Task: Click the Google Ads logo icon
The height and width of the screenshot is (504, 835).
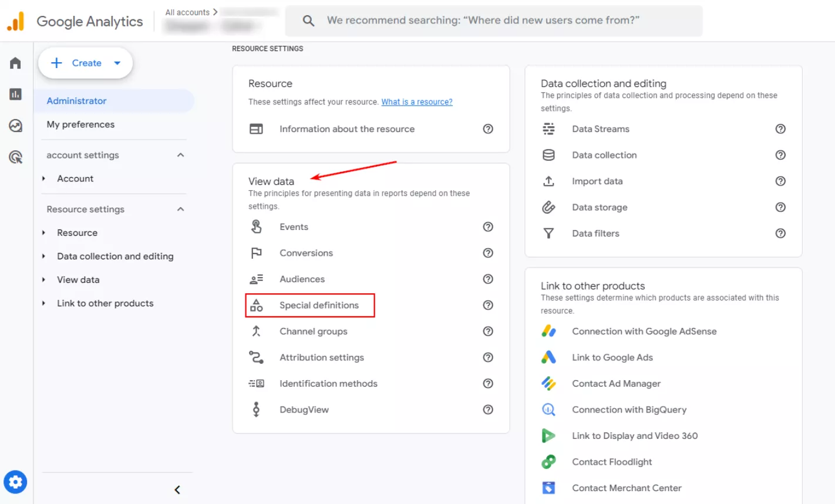Action: point(548,357)
